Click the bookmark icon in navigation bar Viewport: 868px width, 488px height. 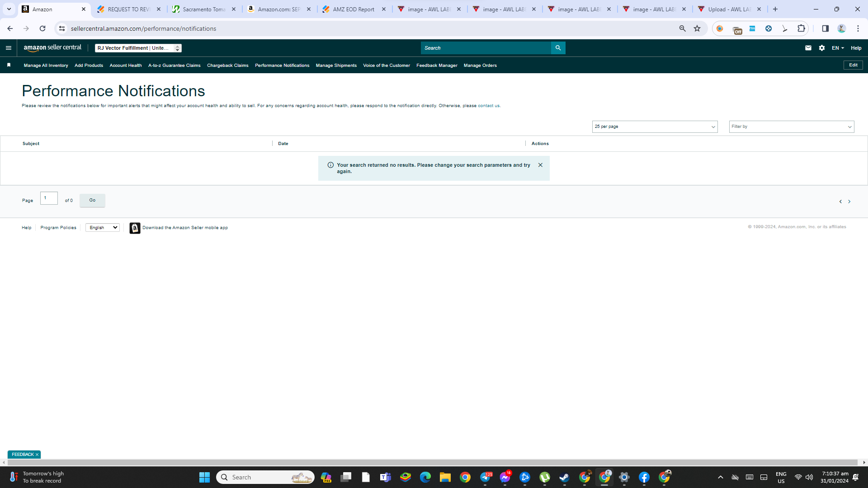[9, 65]
